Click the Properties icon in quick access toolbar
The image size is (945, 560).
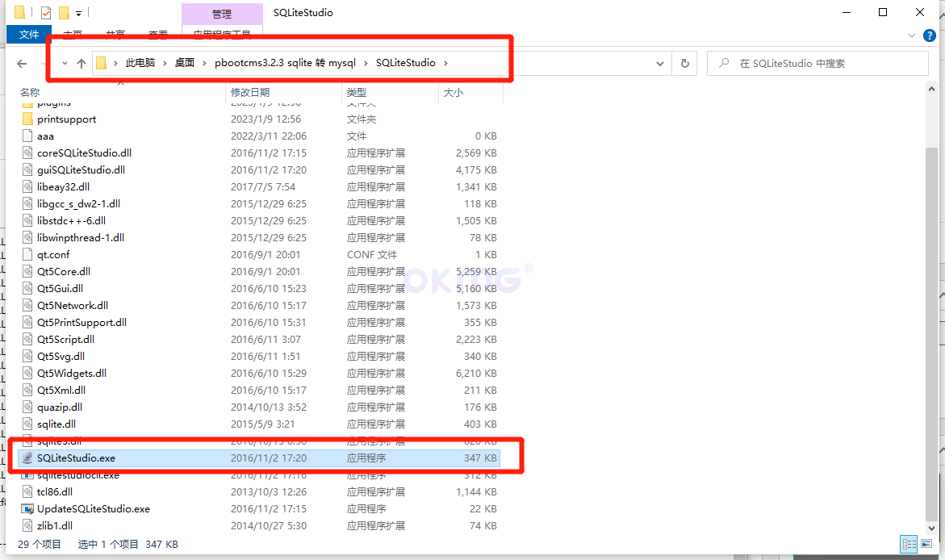46,12
